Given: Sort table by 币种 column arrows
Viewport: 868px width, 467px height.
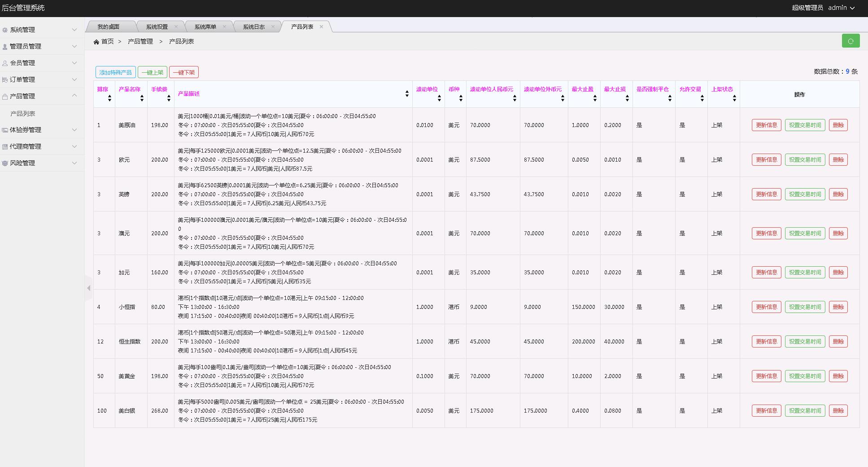Looking at the screenshot, I should (461, 98).
